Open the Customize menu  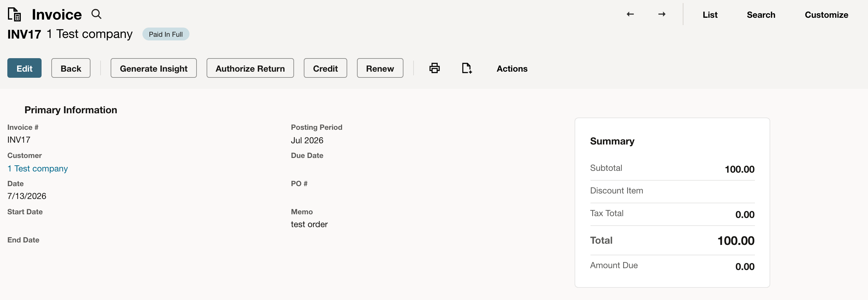tap(826, 15)
